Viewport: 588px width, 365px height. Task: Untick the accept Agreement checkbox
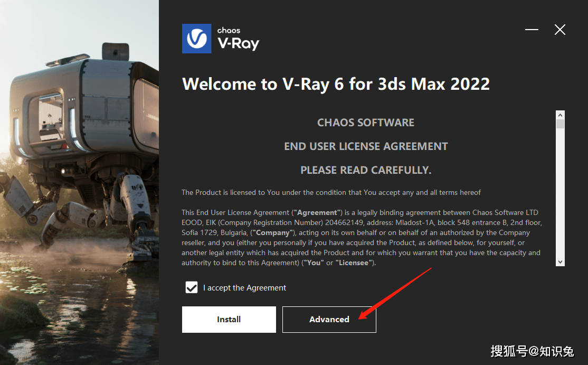(192, 287)
